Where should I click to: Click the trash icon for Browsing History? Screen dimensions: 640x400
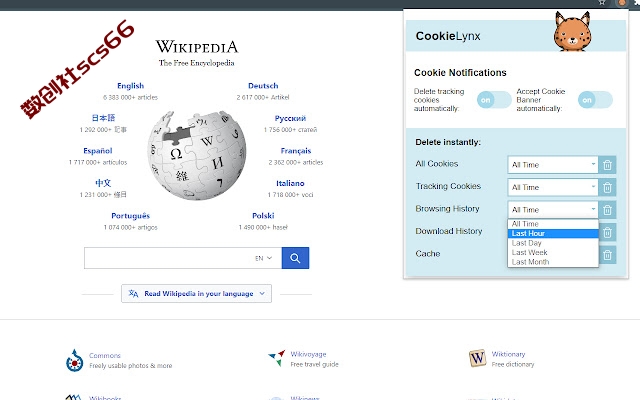(607, 210)
